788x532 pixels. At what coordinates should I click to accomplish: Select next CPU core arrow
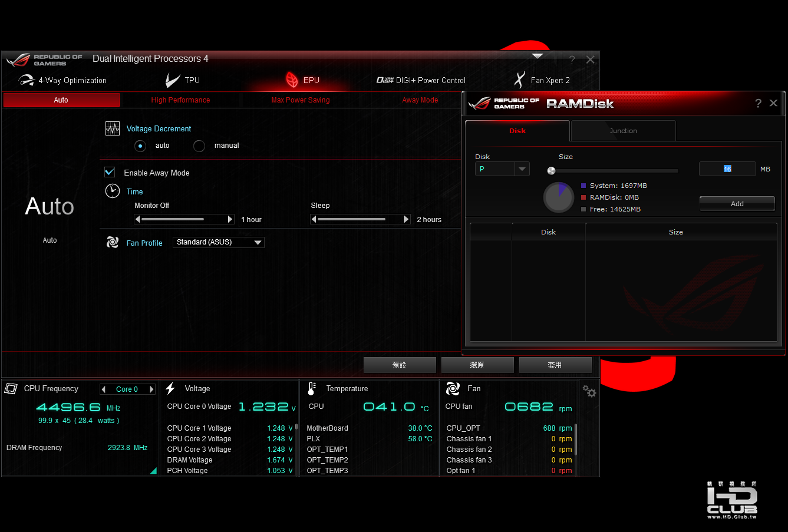151,389
